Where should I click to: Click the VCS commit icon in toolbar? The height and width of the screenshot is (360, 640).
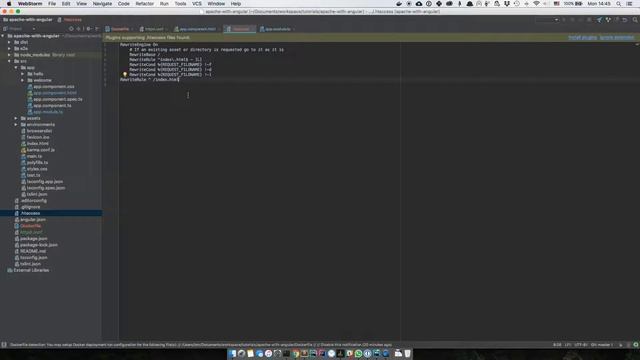click(x=608, y=20)
